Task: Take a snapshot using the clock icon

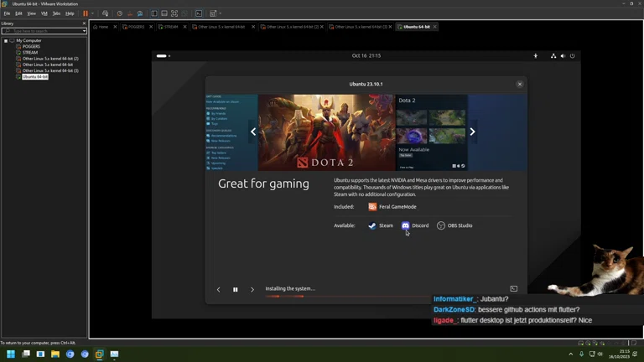Action: pos(120,13)
